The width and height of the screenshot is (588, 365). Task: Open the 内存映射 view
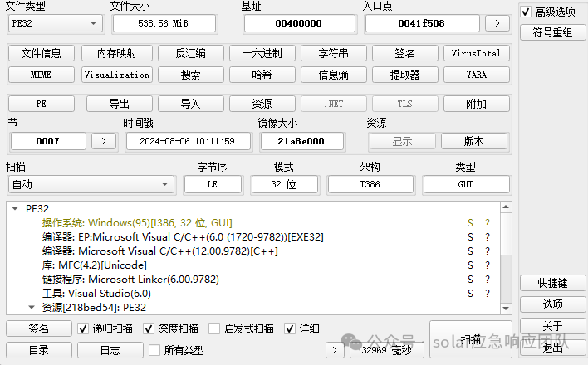[117, 53]
